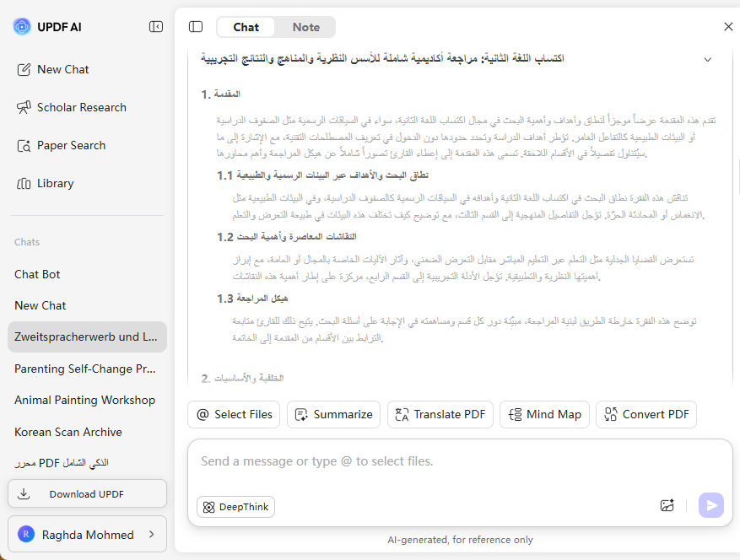740x560 pixels.
Task: Click the Summarize button
Action: pyautogui.click(x=333, y=415)
